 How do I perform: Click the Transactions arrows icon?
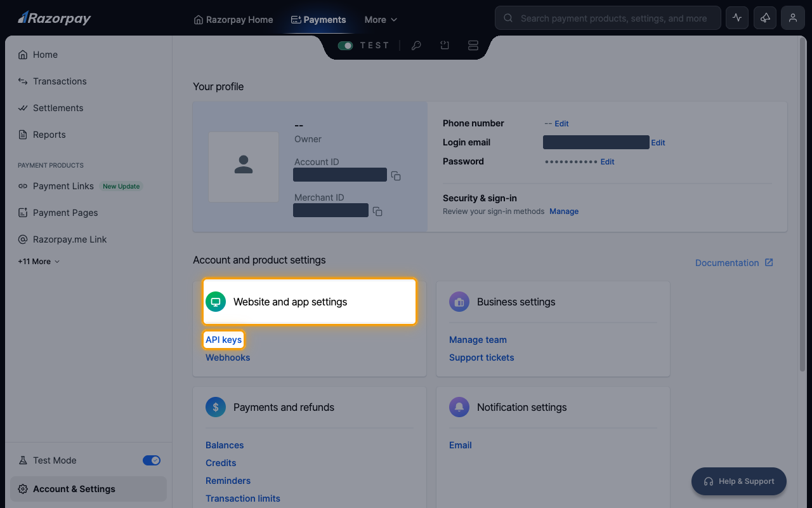[23, 81]
